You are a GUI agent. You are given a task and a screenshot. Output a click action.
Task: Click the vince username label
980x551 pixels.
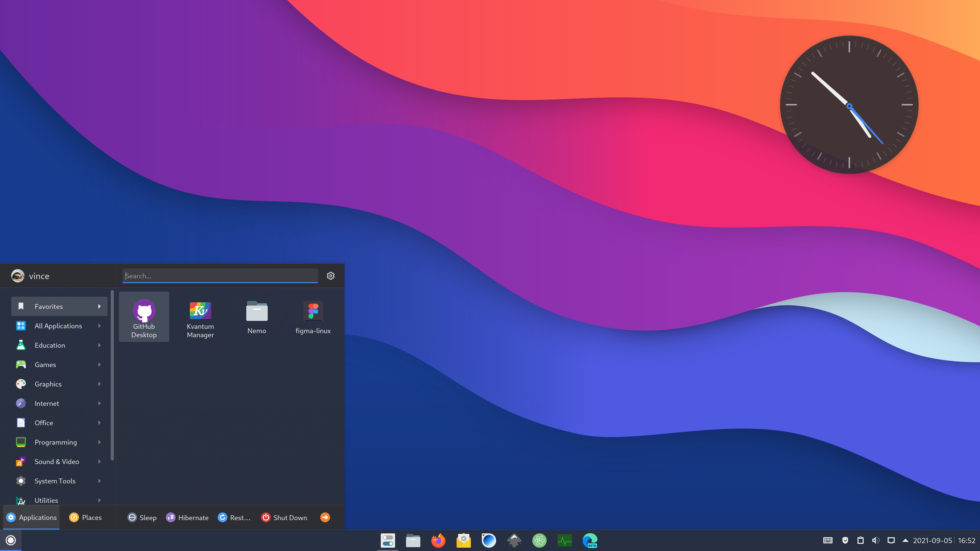39,276
